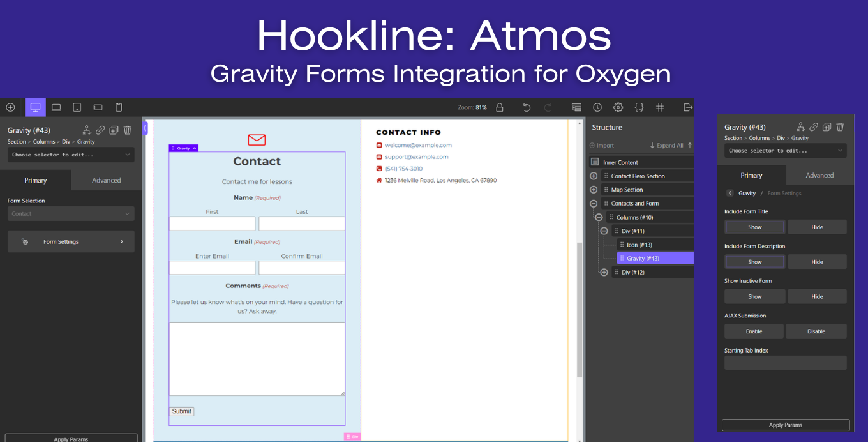Open the history clock icon
Viewport: 868px width, 442px height.
click(x=597, y=107)
